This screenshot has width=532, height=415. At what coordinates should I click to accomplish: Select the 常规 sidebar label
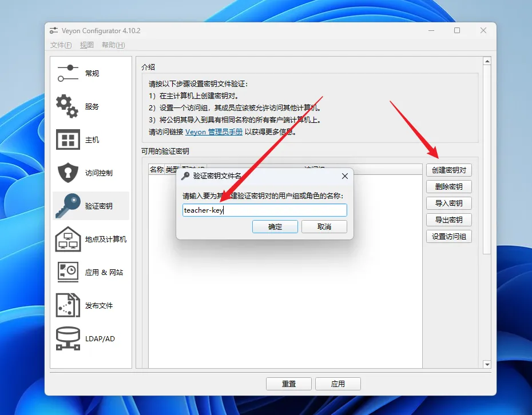92,74
